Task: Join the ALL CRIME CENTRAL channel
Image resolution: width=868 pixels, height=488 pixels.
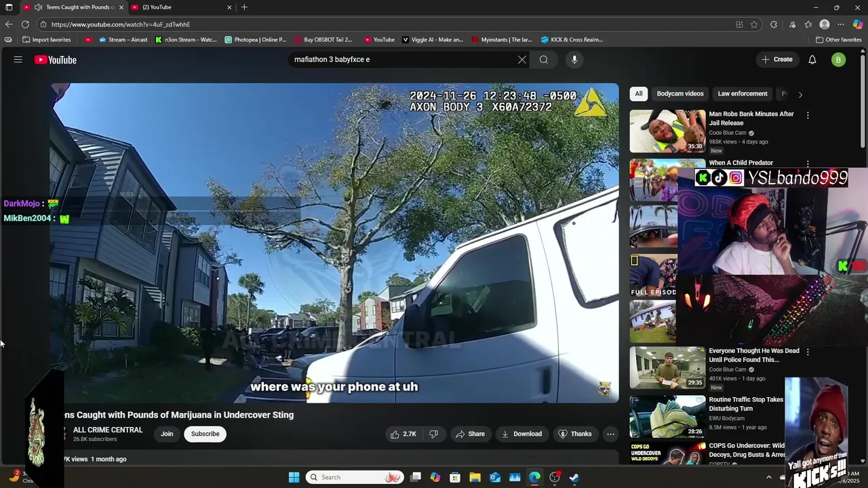Action: (x=167, y=434)
